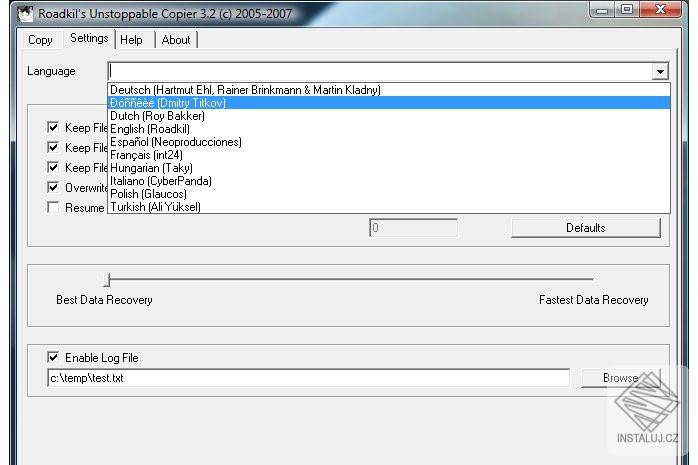This screenshot has width=698, height=465.
Task: Close the Unstoppable Copier window
Action: point(661,10)
